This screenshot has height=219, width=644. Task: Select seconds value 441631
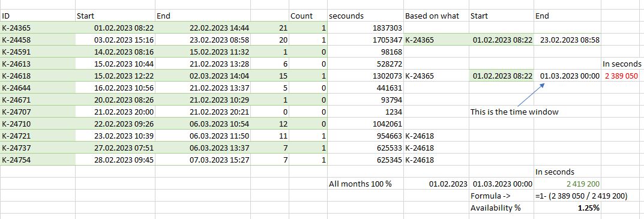click(x=365, y=88)
